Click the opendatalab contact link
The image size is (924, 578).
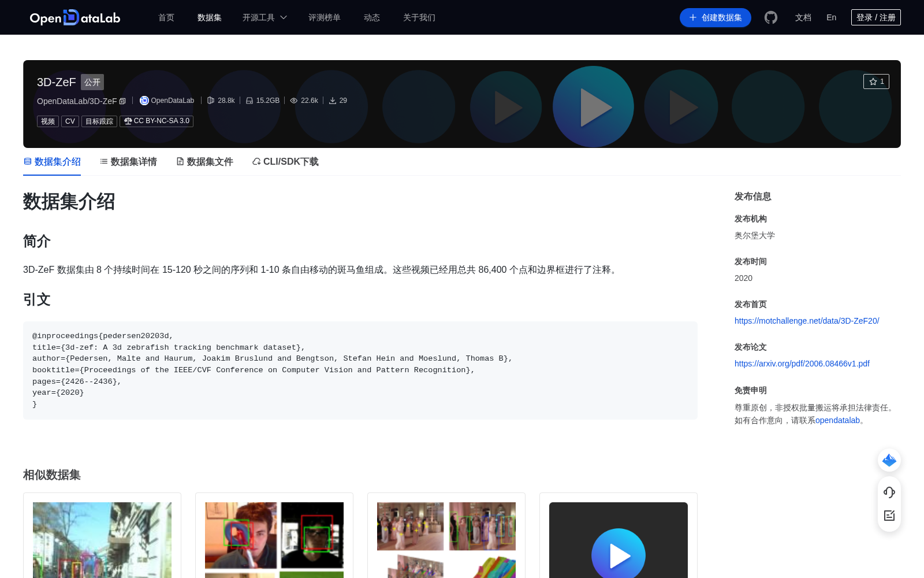pos(837,420)
